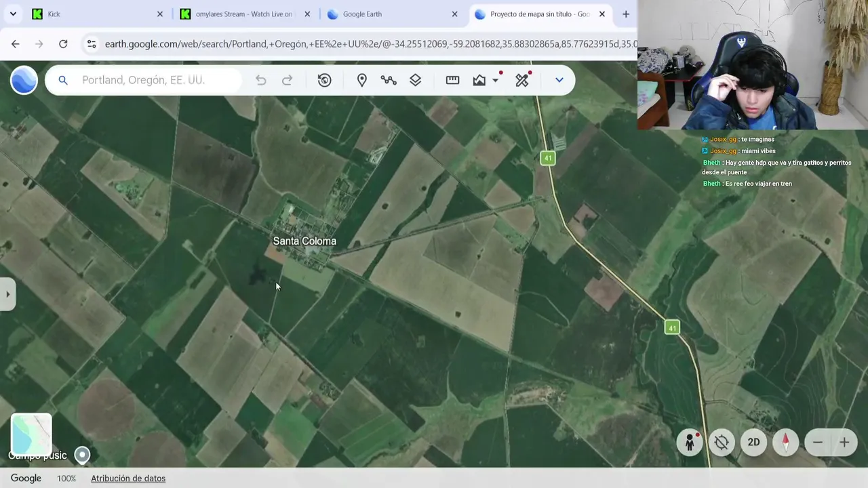Click chat message "te imaginas"
Screen dimensions: 868x488
pyautogui.click(x=757, y=140)
